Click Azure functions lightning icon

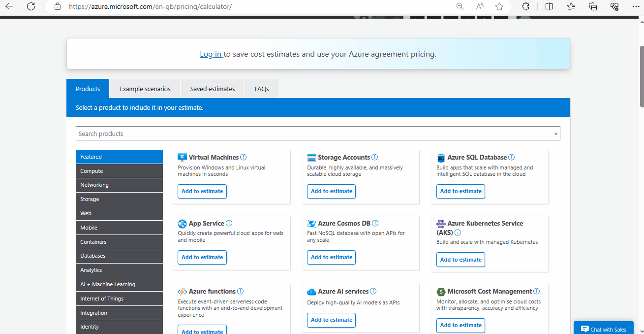(182, 292)
